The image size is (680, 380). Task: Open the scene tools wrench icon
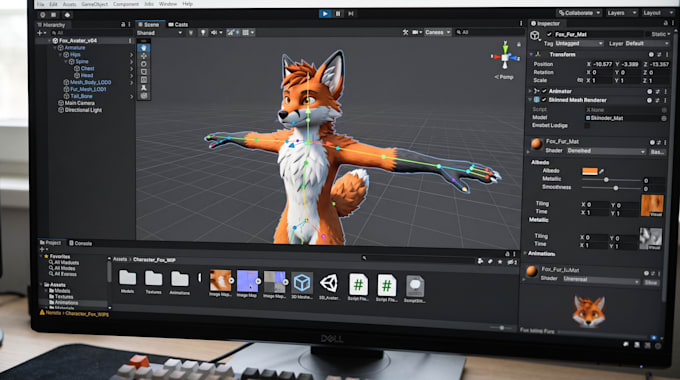point(405,32)
